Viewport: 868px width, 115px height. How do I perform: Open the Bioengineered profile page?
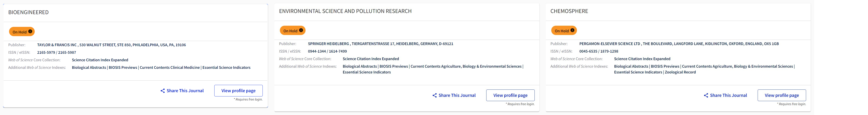point(238,91)
